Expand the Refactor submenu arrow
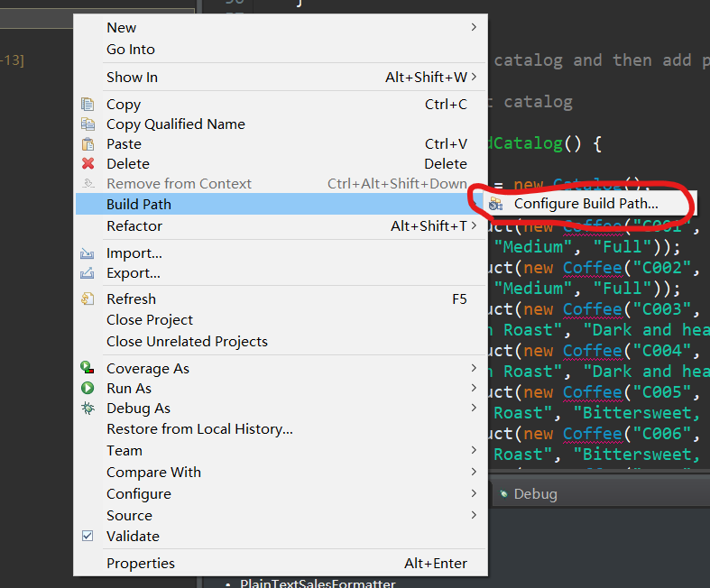Image resolution: width=710 pixels, height=588 pixels. coord(474,225)
